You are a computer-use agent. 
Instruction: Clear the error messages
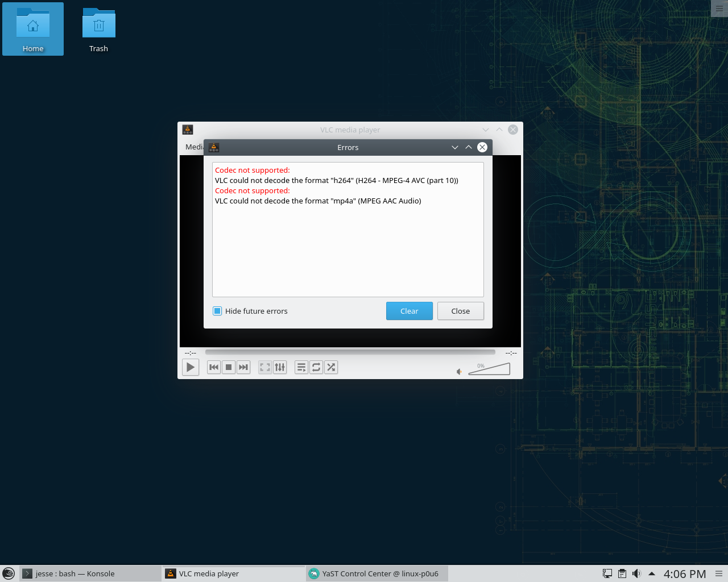tap(409, 311)
